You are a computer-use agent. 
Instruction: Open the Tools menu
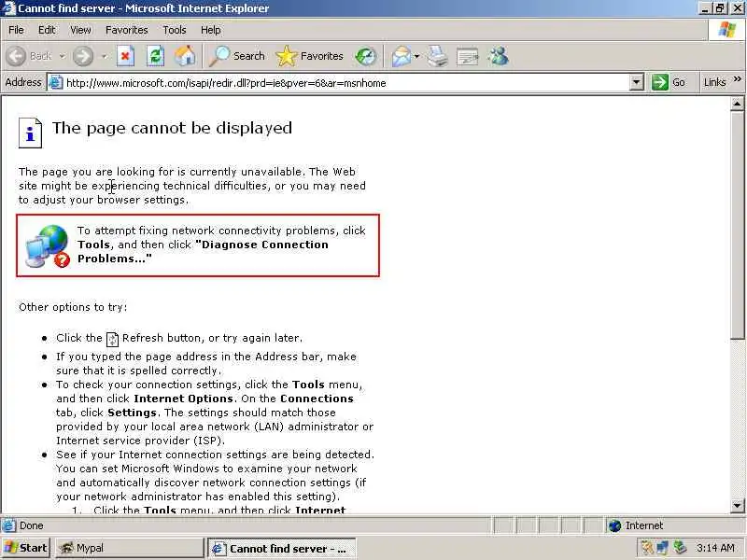(x=175, y=30)
